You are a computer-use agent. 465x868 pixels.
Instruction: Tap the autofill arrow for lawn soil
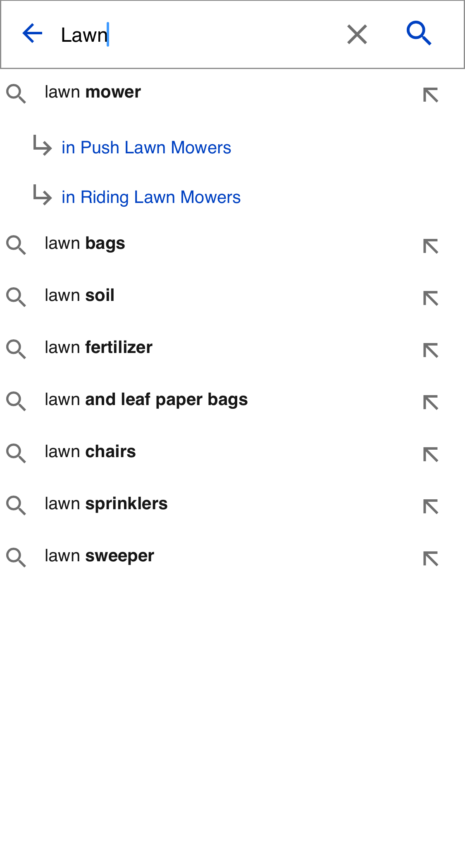(x=431, y=297)
